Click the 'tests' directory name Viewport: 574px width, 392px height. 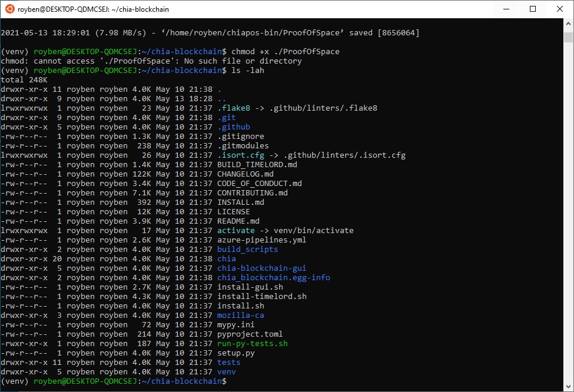pos(229,363)
